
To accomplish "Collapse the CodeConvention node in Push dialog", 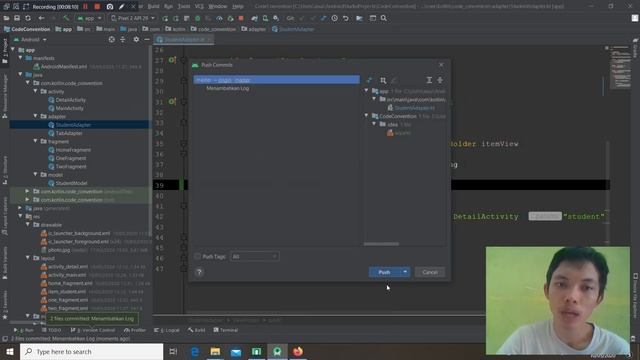I will 367,116.
